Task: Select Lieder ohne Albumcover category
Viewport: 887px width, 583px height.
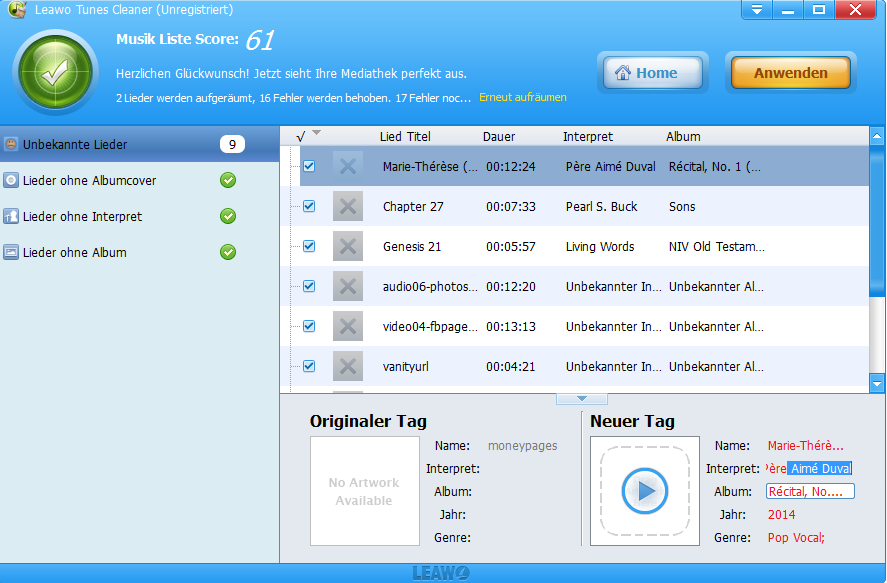Action: 139,180
